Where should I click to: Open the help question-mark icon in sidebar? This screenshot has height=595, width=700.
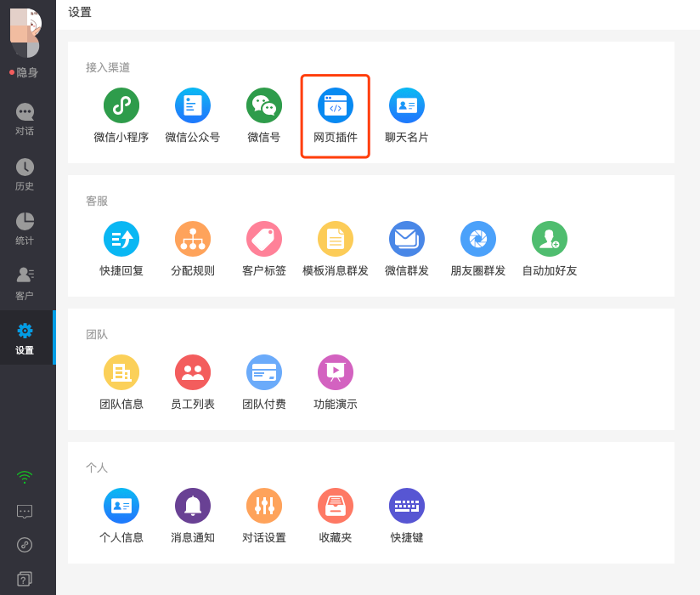pyautogui.click(x=25, y=579)
